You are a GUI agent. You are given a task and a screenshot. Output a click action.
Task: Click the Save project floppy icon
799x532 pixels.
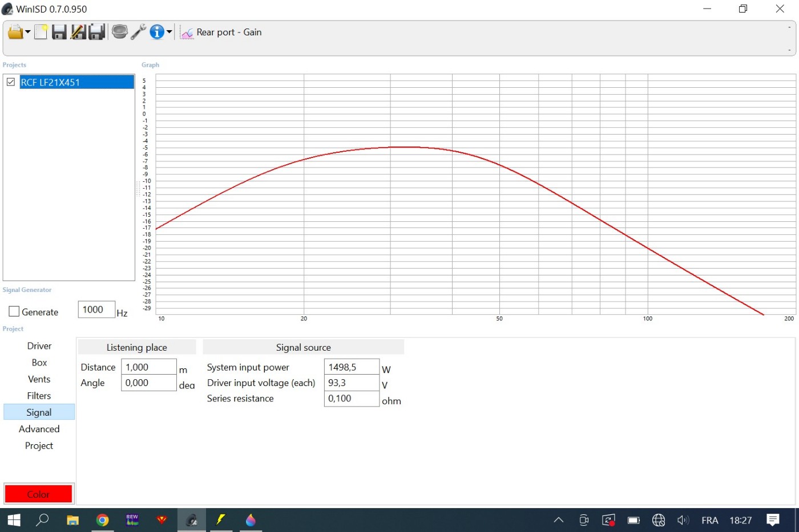point(59,33)
